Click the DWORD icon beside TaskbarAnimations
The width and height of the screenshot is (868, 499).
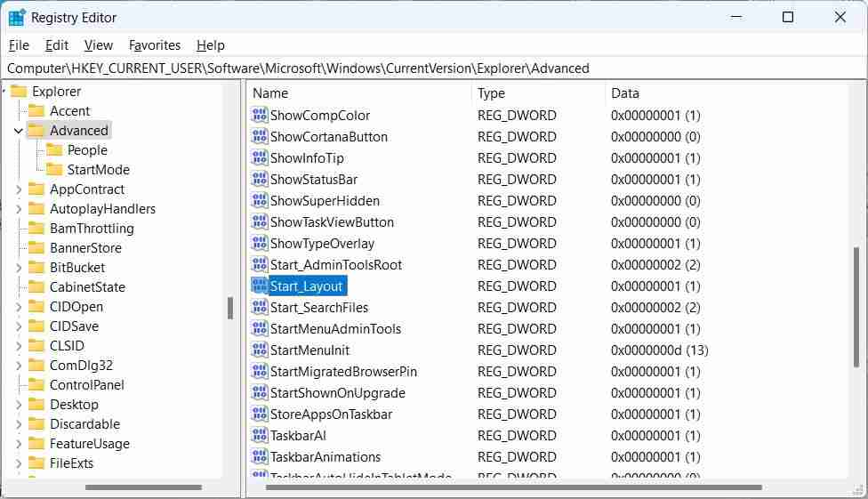click(260, 456)
